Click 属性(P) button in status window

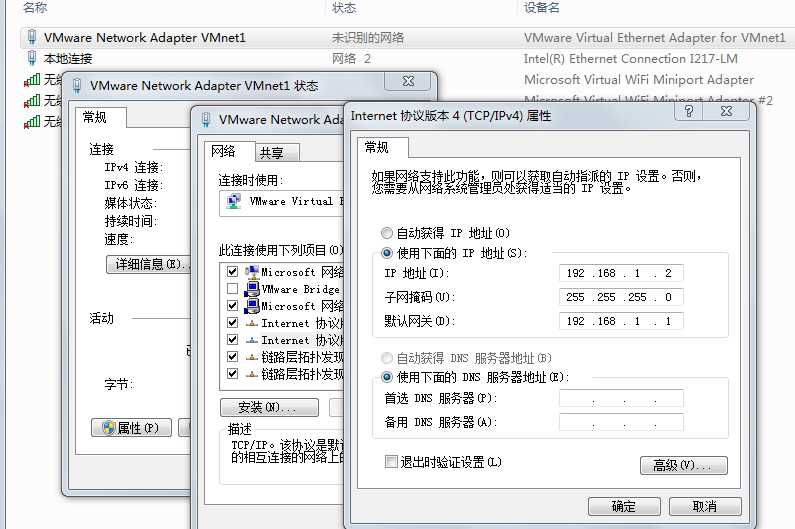(x=131, y=428)
